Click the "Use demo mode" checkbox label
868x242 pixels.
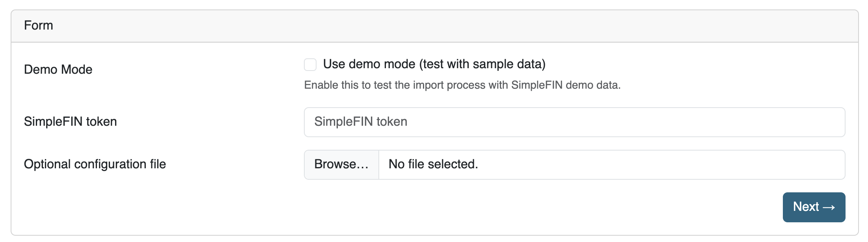tap(434, 64)
